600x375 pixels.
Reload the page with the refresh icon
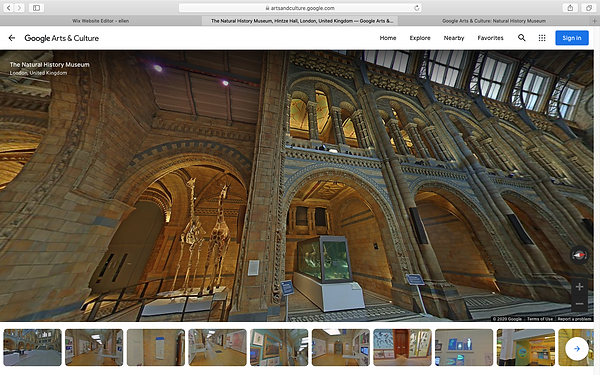417,8
